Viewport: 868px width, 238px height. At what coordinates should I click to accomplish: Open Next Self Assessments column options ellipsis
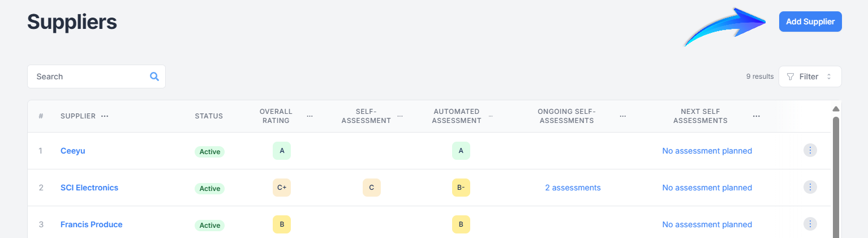(x=757, y=116)
